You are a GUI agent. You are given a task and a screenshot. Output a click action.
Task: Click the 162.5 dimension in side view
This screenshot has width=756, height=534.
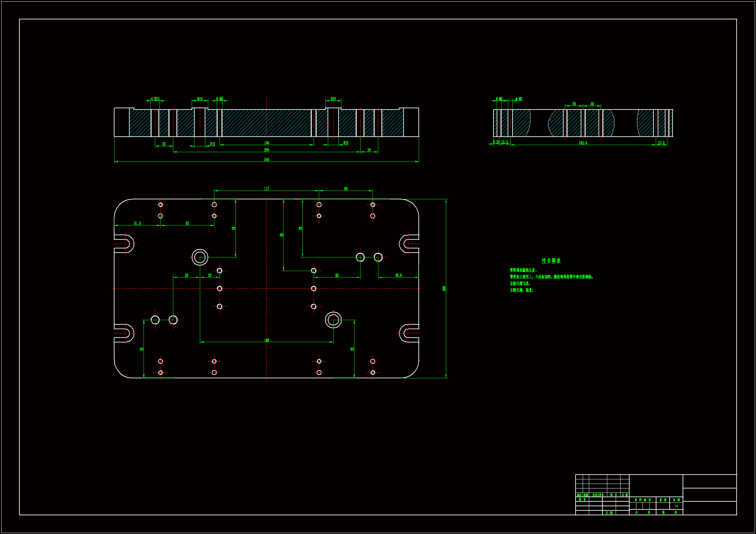pyautogui.click(x=583, y=143)
